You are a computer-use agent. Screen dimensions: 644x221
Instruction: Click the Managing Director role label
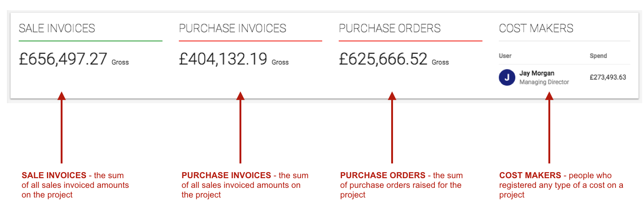pos(544,82)
